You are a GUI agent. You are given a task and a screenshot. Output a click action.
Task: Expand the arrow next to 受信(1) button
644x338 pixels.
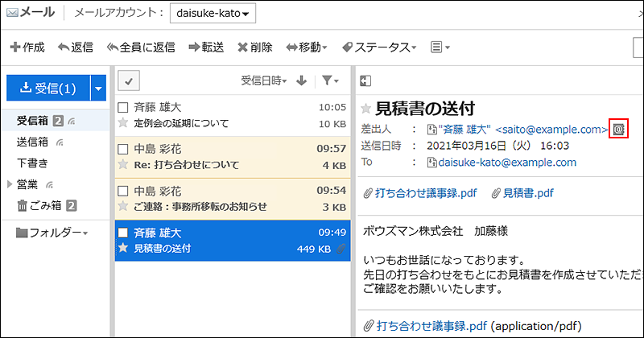(98, 88)
